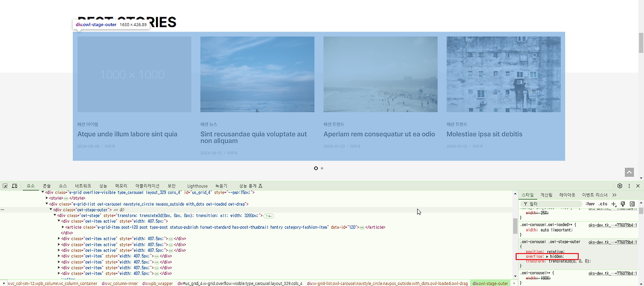Switch to the 레이아웃 pane
644x286 pixels.
coord(567,195)
